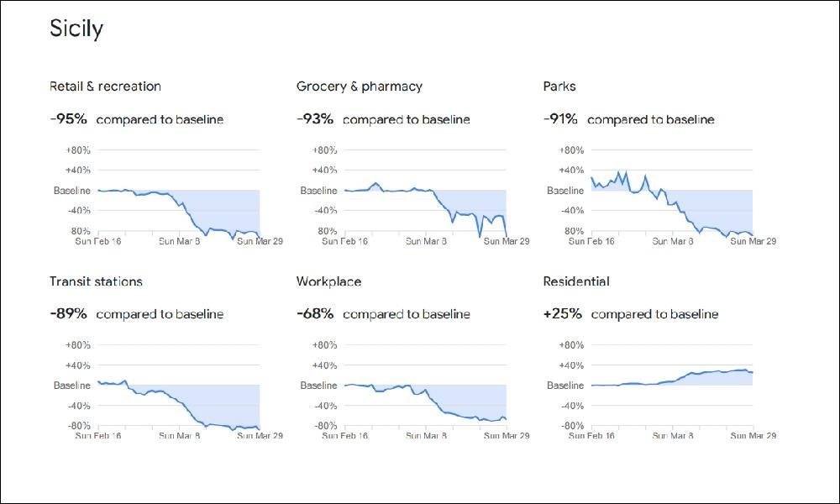Click the -91% parks change value
Image resolution: width=840 pixels, height=504 pixels.
coord(560,119)
